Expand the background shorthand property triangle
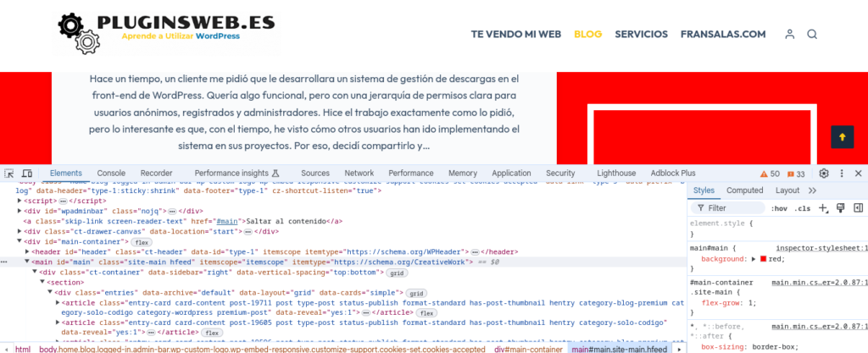 tap(754, 258)
